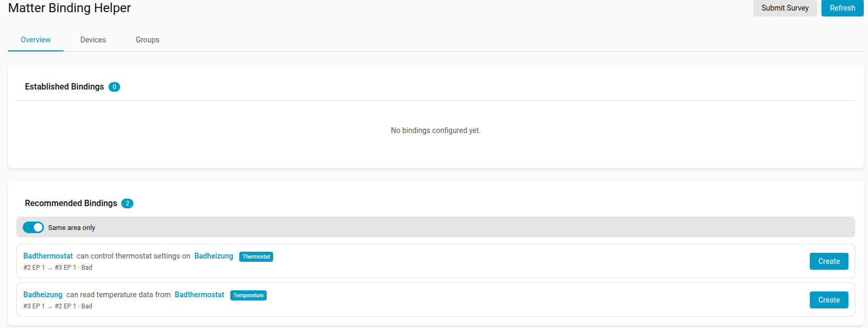Viewport: 868px width, 328px height.
Task: Switch to the Devices tab
Action: tap(93, 40)
